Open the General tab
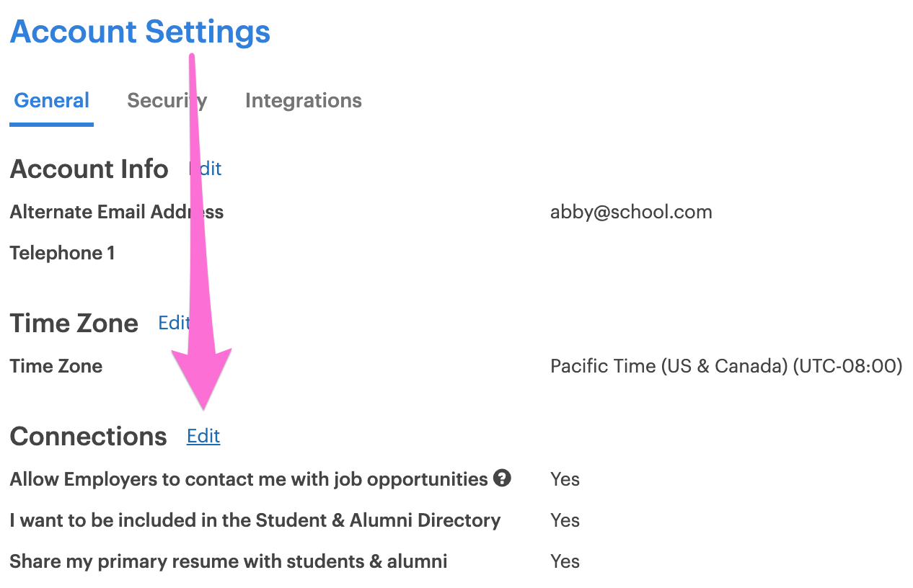 pos(52,100)
